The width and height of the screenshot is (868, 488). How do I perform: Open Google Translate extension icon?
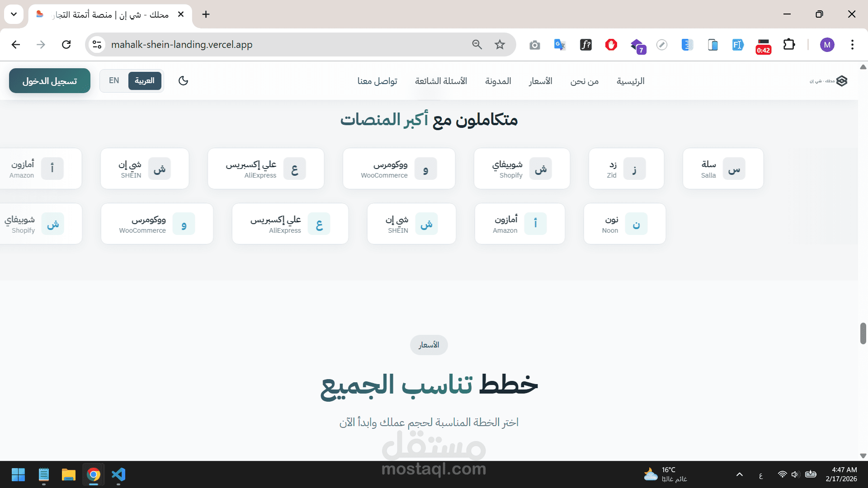click(560, 45)
